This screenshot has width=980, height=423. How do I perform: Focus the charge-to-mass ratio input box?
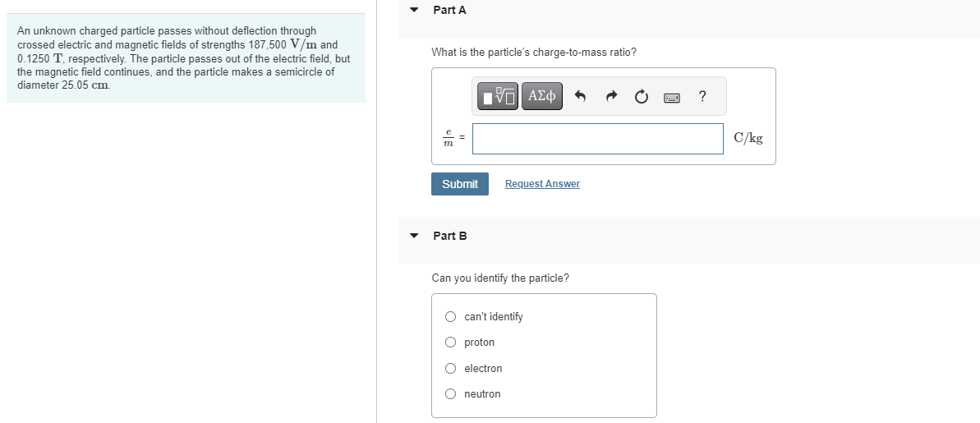click(x=598, y=139)
